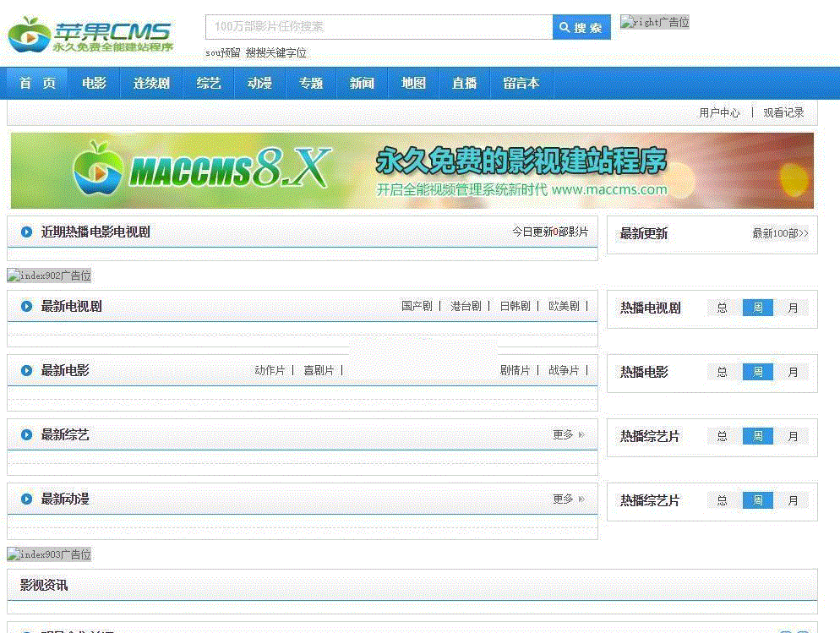Viewport: 840px width, 633px height.
Task: Click the play icon beside 最新电影
Action: (x=26, y=371)
